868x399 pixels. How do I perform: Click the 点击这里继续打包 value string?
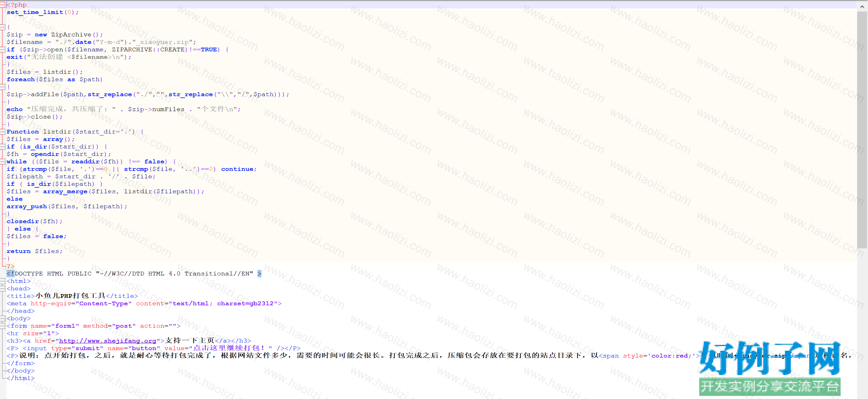point(230,348)
